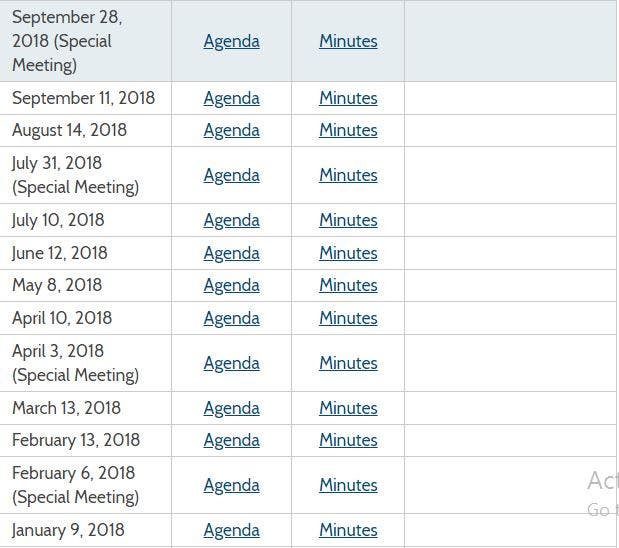This screenshot has height=548, width=619.
Task: Open the May 8, 2018 Agenda
Action: coord(231,285)
